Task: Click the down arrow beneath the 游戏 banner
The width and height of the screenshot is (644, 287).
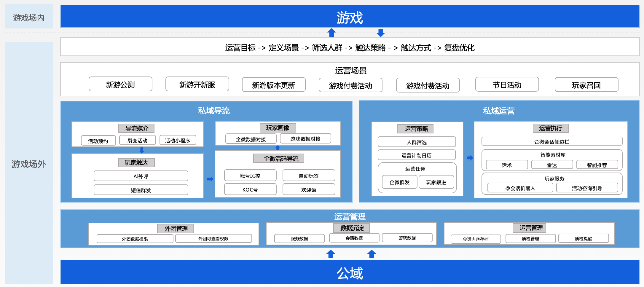Action: click(x=380, y=33)
